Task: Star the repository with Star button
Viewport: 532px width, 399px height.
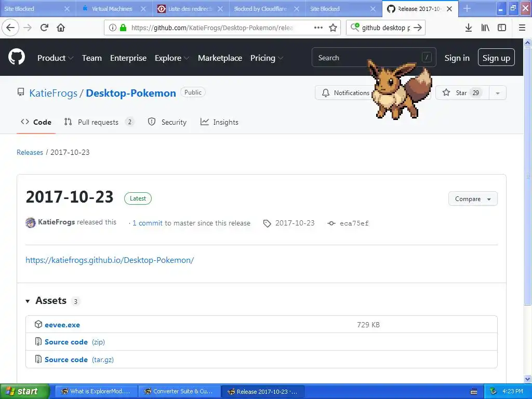Action: (462, 93)
